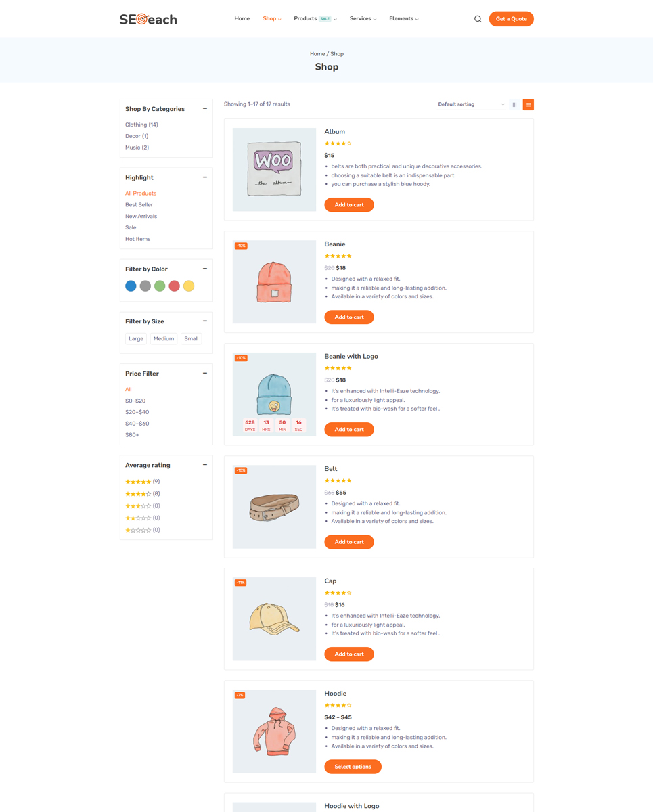Open the Beanie with Logo thumbnail
This screenshot has height=812, width=653.
[274, 394]
